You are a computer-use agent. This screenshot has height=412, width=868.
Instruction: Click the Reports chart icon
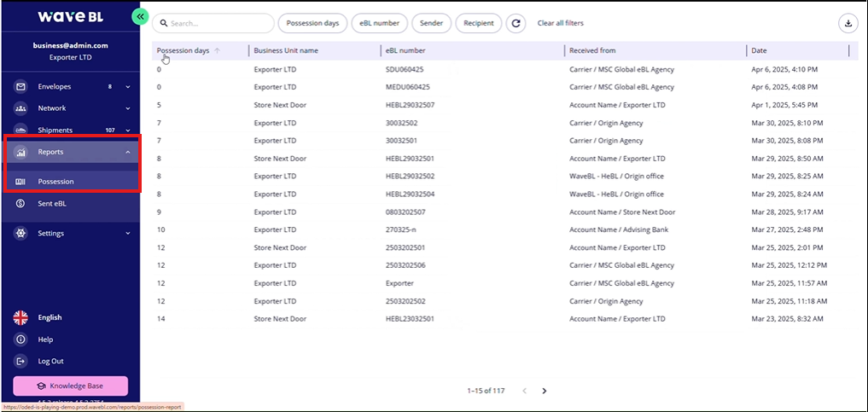20,152
